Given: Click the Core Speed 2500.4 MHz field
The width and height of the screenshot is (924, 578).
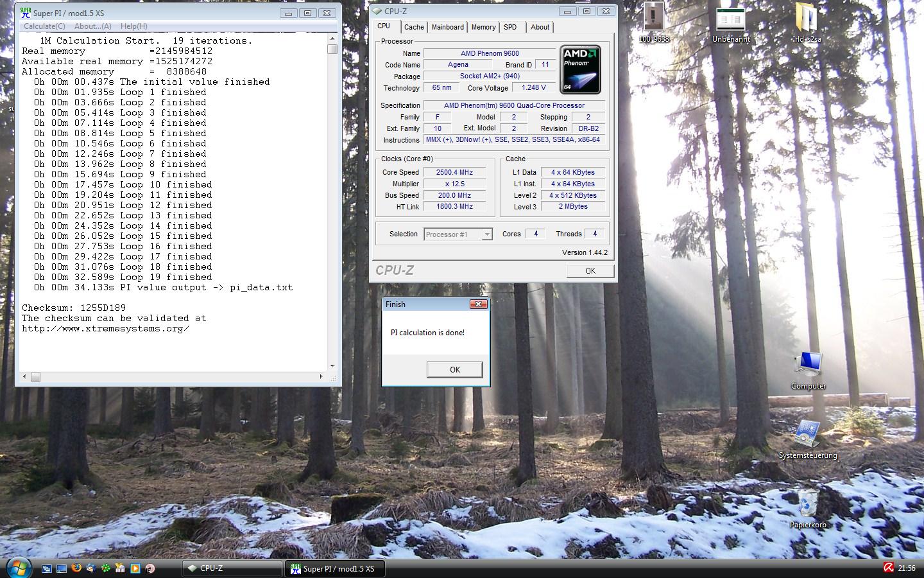Looking at the screenshot, I should (454, 172).
